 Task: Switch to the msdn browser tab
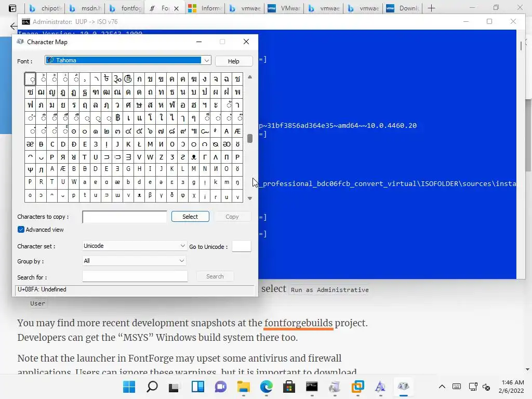click(x=86, y=8)
